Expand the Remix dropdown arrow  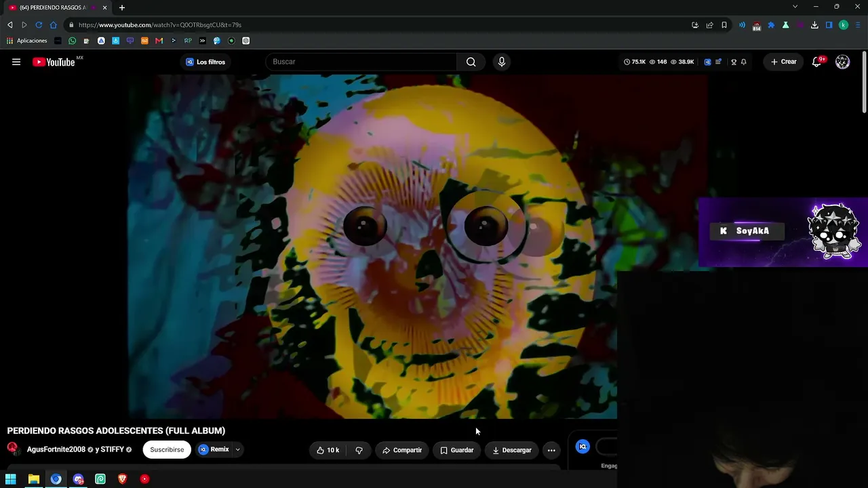(x=237, y=449)
